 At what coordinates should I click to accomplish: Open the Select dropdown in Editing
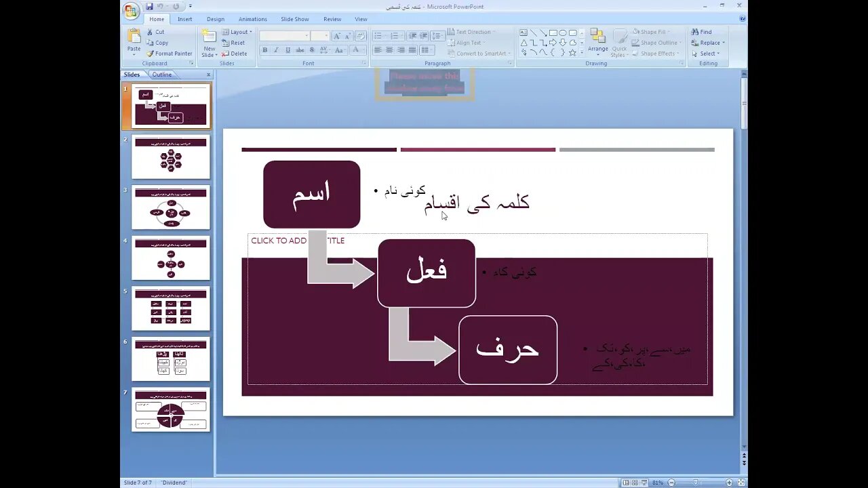click(x=708, y=54)
